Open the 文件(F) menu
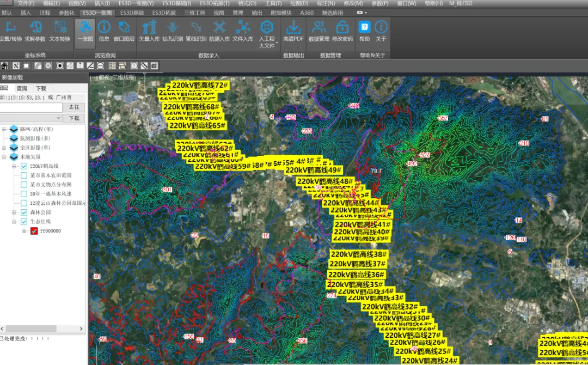Image resolution: width=588 pixels, height=365 pixels. pos(26,3)
